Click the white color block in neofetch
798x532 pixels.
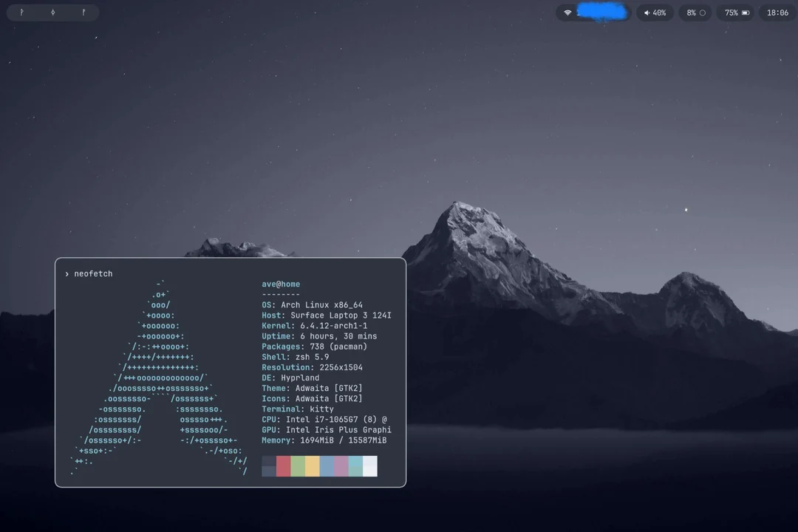tap(370, 466)
